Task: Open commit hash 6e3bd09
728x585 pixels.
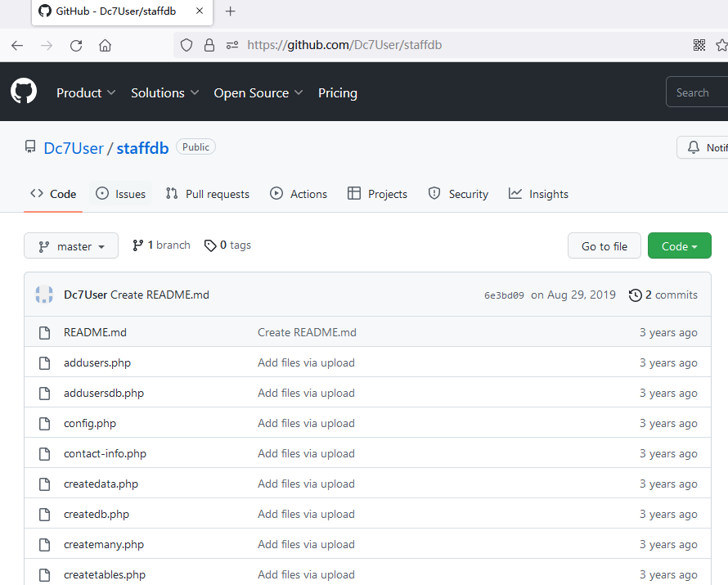Action: point(504,295)
